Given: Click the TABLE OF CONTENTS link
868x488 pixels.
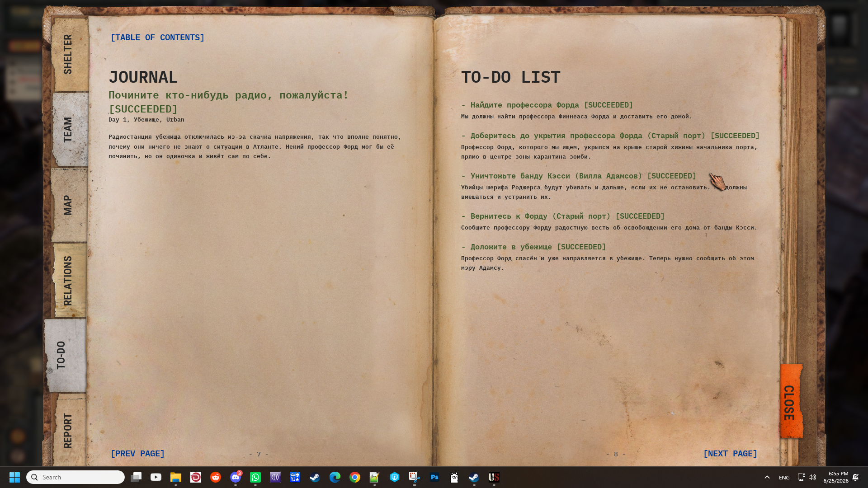Looking at the screenshot, I should (x=157, y=38).
